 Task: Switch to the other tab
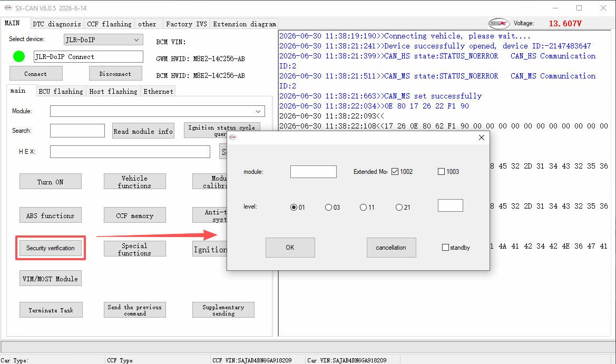[x=148, y=24]
